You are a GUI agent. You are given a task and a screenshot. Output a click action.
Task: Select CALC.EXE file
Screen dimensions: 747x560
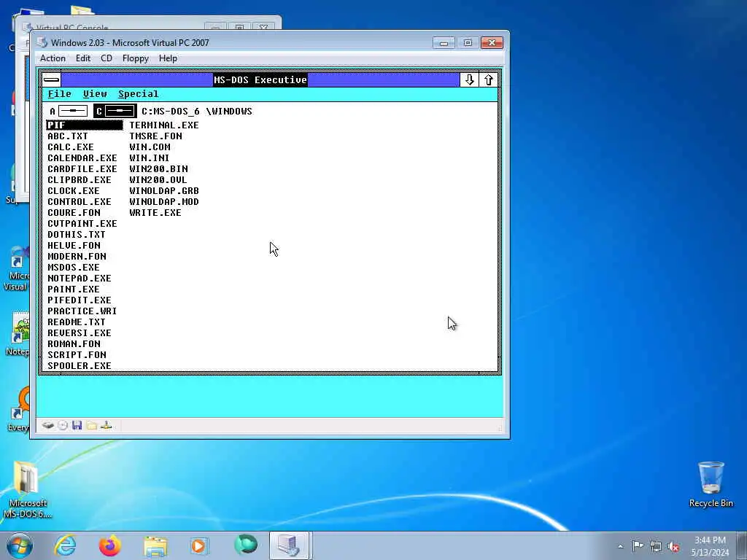pyautogui.click(x=71, y=147)
